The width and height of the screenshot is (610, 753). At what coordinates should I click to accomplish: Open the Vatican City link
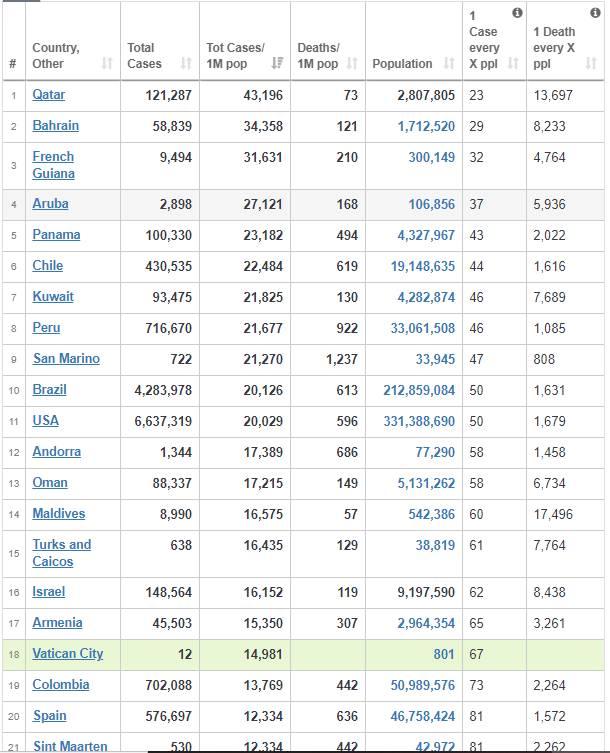(x=67, y=654)
